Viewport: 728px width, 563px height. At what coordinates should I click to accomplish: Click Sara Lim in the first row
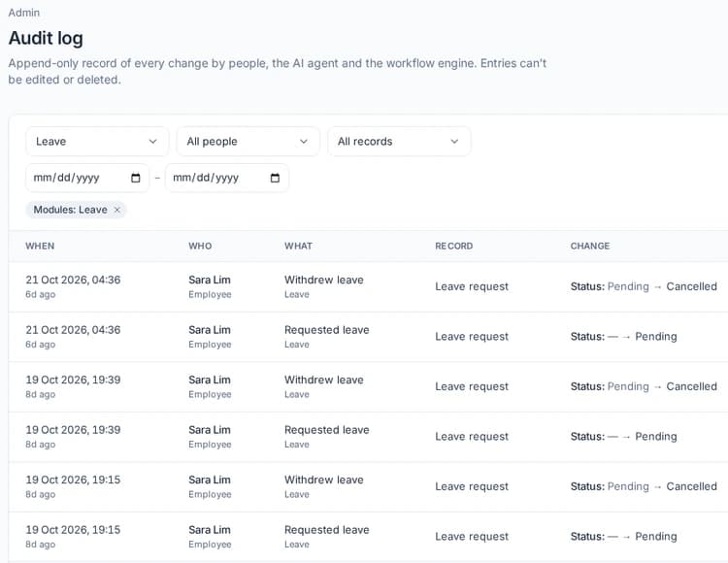tap(210, 280)
